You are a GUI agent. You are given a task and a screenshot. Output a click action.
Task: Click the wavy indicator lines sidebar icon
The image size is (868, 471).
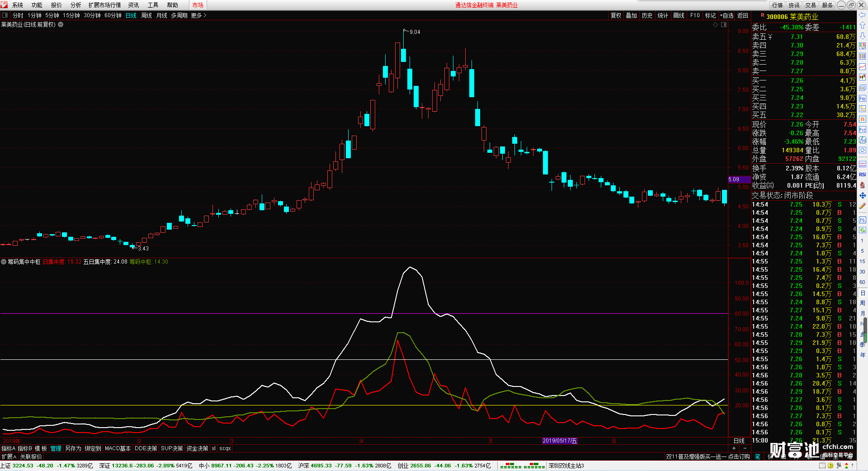[x=863, y=164]
